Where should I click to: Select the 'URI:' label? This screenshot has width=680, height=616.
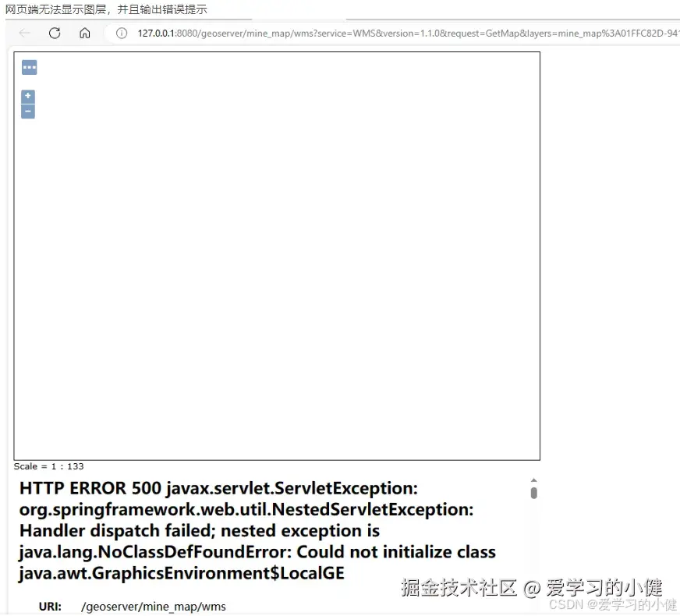pos(50,607)
